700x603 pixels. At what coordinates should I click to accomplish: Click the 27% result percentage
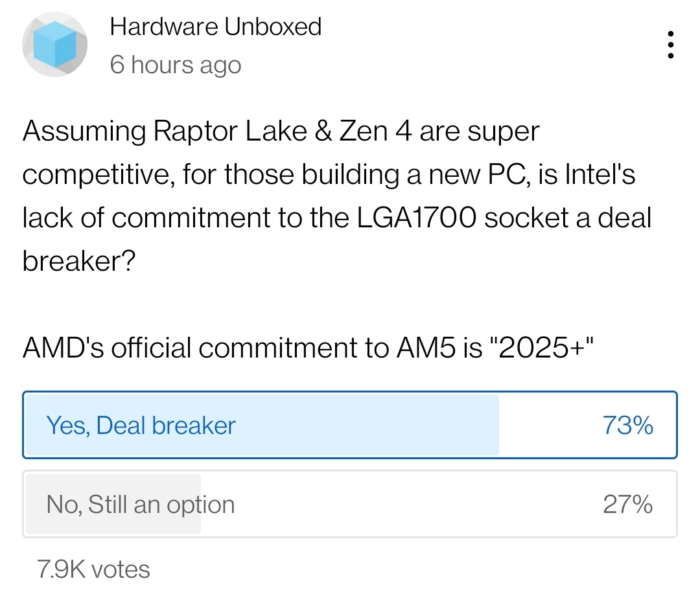(627, 505)
